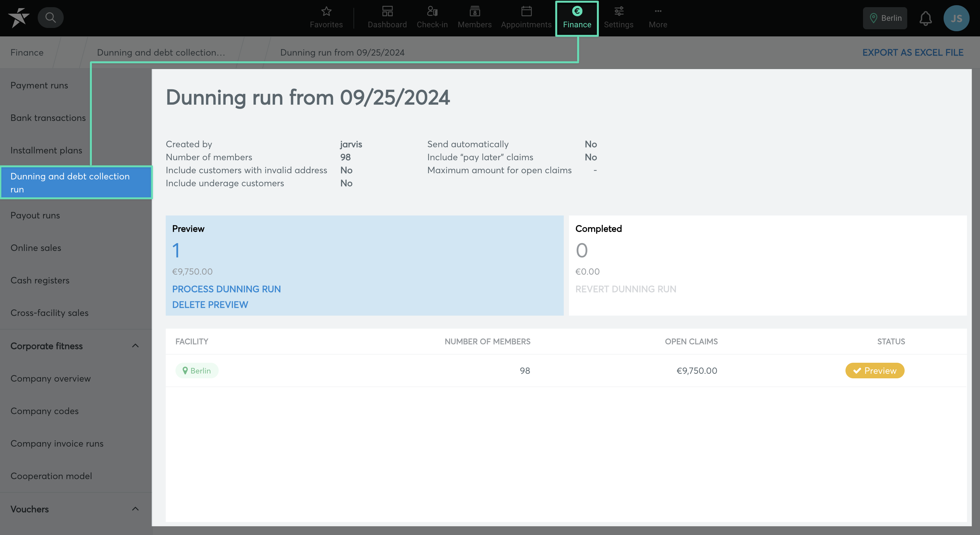The width and height of the screenshot is (980, 535).
Task: Open JS user avatar menu
Action: [x=956, y=18]
